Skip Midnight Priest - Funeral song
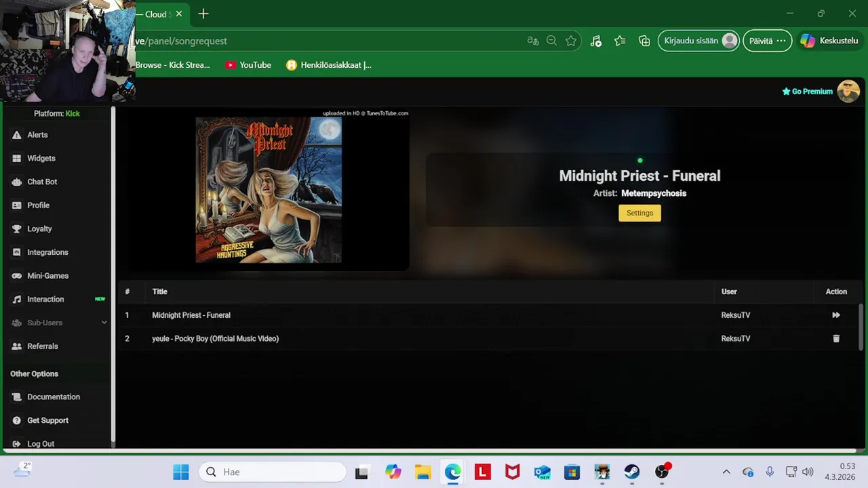 pyautogui.click(x=836, y=315)
